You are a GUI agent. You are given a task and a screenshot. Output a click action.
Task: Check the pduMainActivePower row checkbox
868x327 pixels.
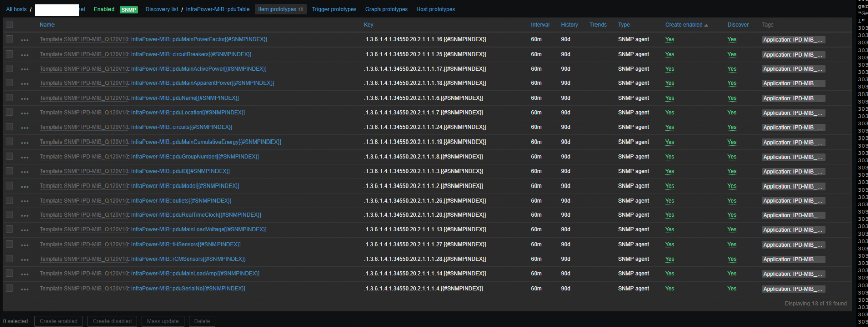9,68
